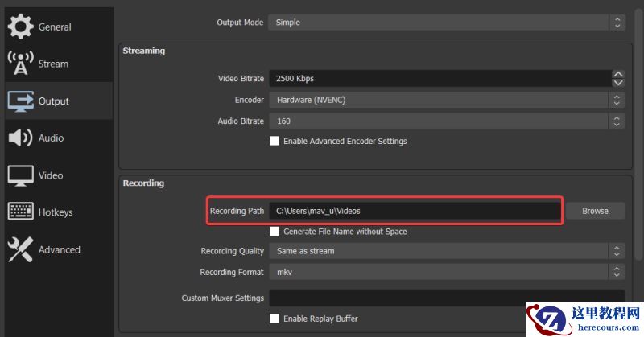Click the Custom Muxer Settings label
The width and height of the screenshot is (644, 337).
point(223,298)
